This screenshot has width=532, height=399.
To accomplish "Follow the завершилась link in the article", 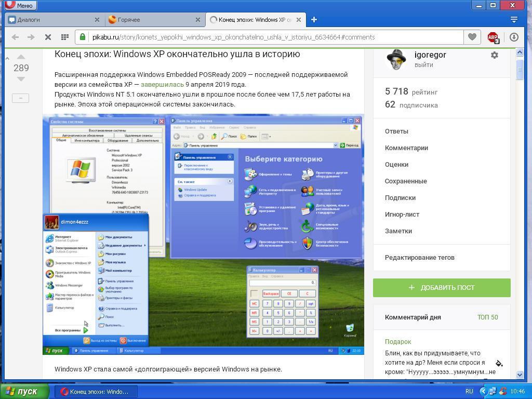I will coord(162,84).
